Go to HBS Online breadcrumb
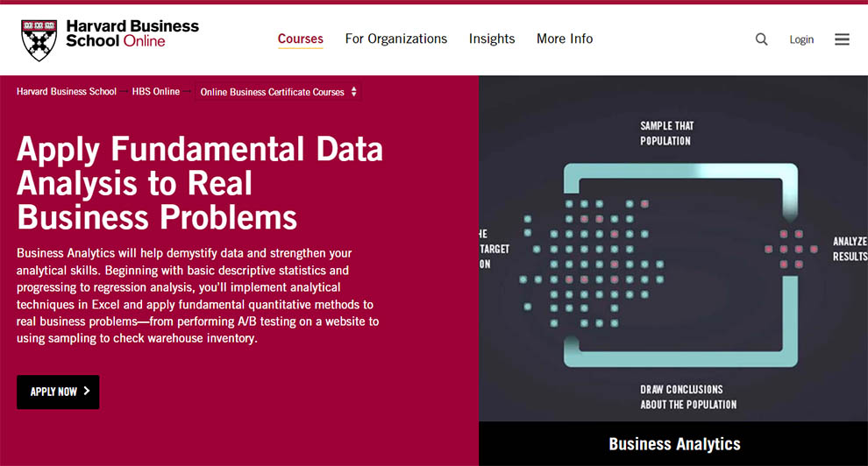This screenshot has height=466, width=868. [155, 91]
